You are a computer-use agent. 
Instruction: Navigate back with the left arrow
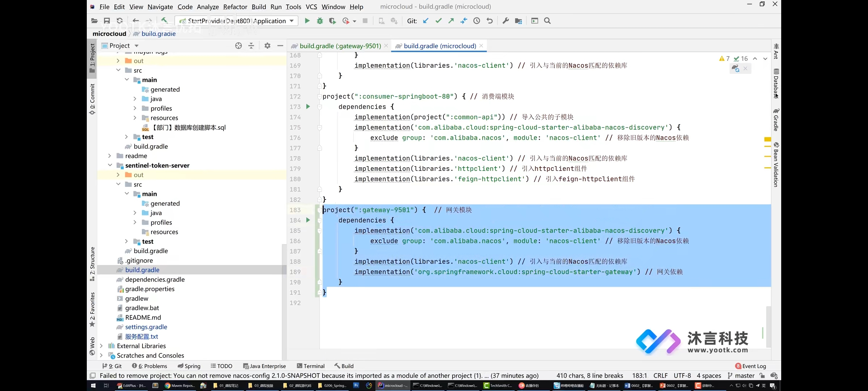coord(136,21)
